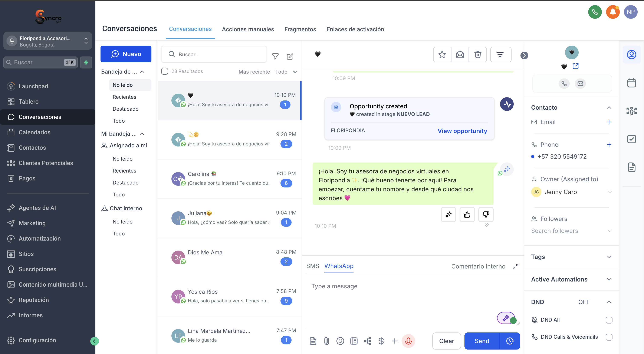Open the emoji picker

(x=340, y=341)
